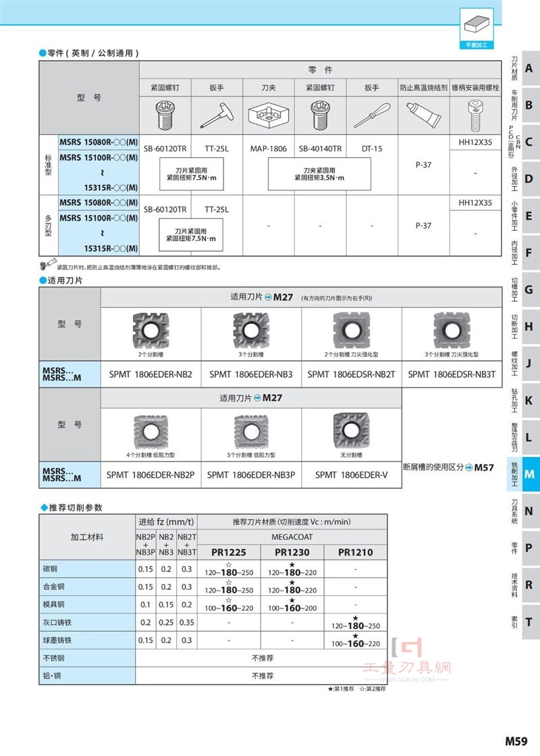Screen dimensions: 540x756
Task: Click the 灰口铸铁 material row label
Action: [57, 622]
